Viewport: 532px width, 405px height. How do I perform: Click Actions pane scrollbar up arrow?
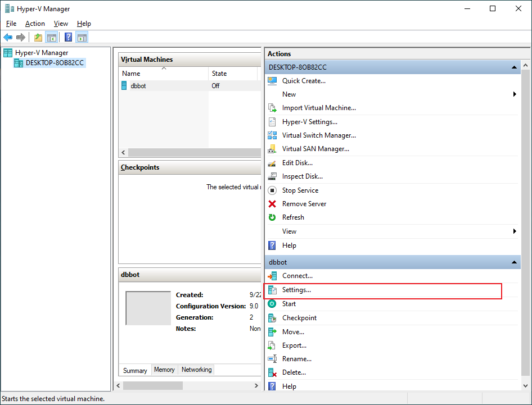click(526, 65)
